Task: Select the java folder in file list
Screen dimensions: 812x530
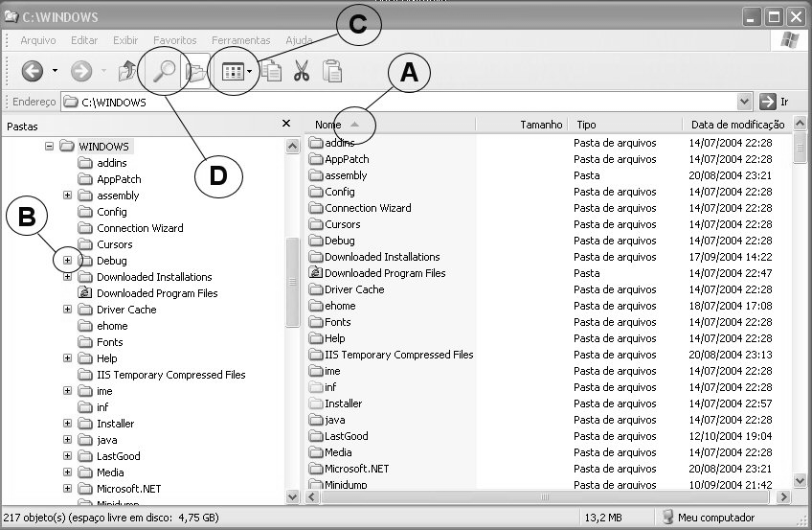Action: [x=327, y=419]
